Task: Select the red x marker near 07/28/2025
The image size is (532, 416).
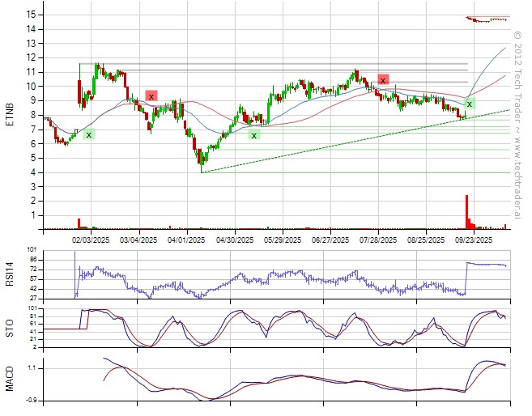Action: tap(383, 80)
